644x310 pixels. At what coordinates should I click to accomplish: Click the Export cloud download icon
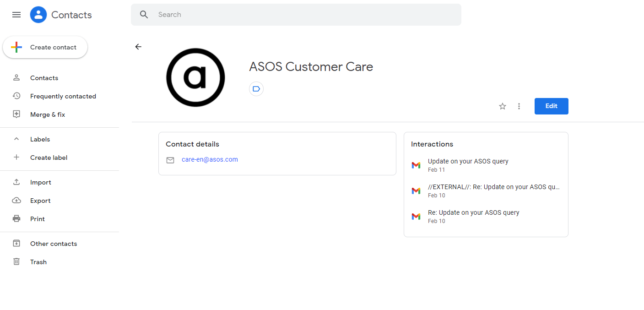(16, 201)
